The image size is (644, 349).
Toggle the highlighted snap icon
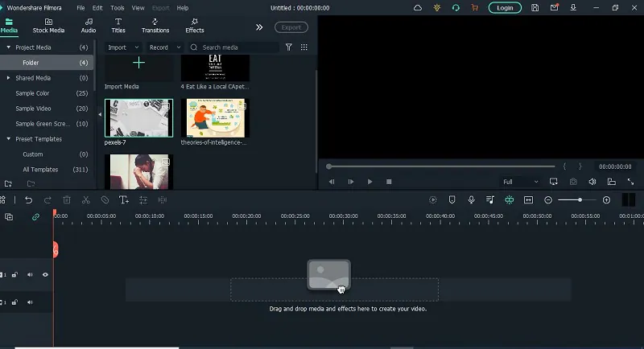[510, 200]
